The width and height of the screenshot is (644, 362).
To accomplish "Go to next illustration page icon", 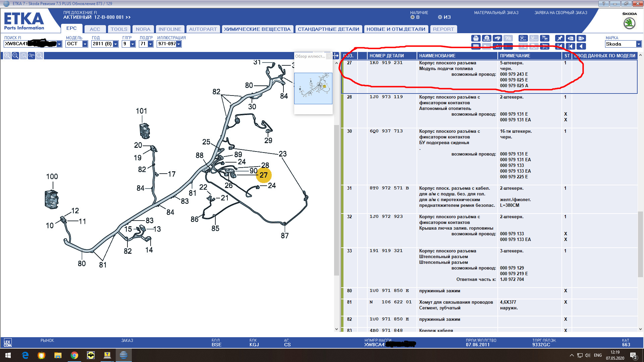I will click(x=581, y=38).
